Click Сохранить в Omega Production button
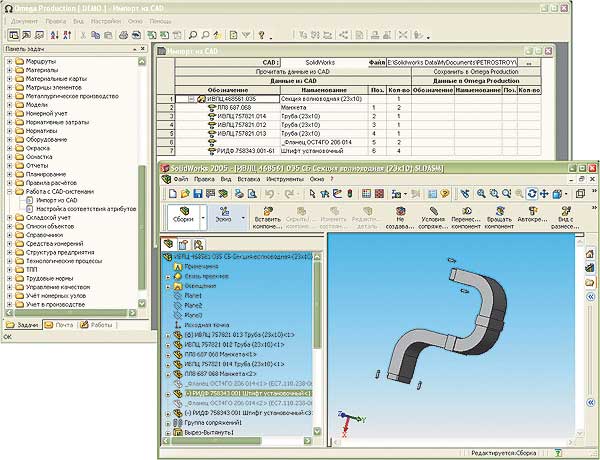Viewport: 600px width, 460px height. click(x=476, y=72)
